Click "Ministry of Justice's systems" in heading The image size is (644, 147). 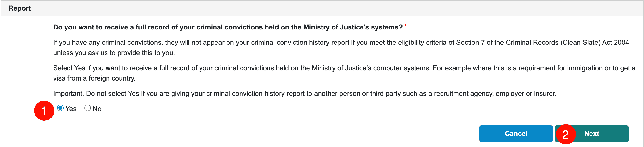[353, 27]
